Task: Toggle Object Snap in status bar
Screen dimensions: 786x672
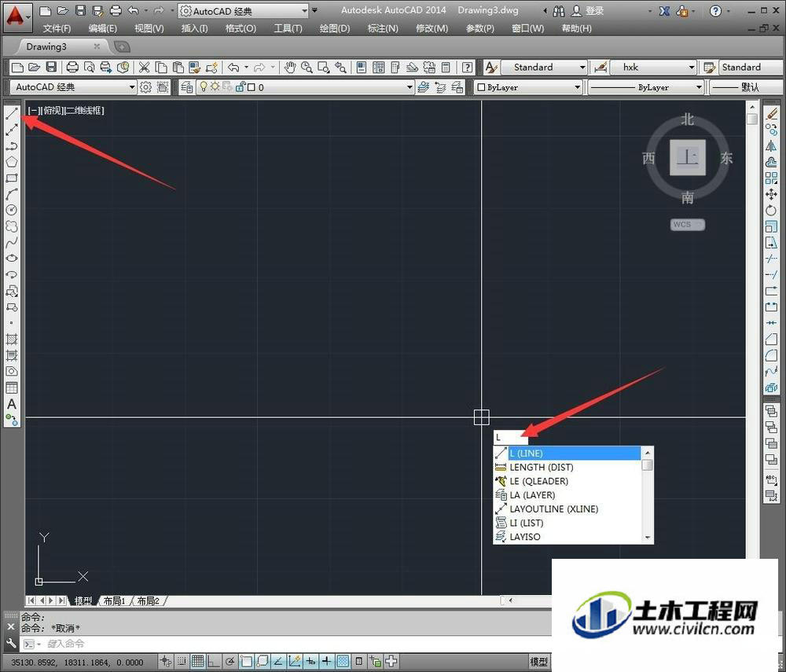Action: coord(246,662)
